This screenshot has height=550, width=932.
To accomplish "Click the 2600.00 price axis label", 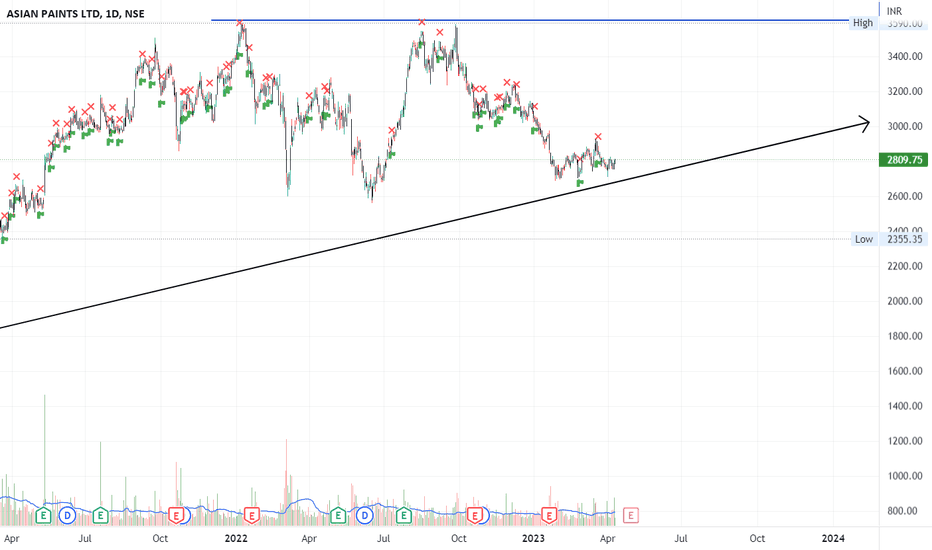I will [905, 196].
